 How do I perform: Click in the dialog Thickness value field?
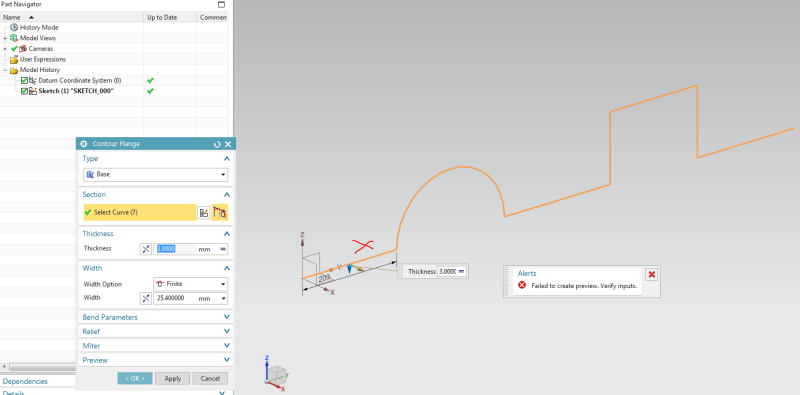(x=175, y=249)
